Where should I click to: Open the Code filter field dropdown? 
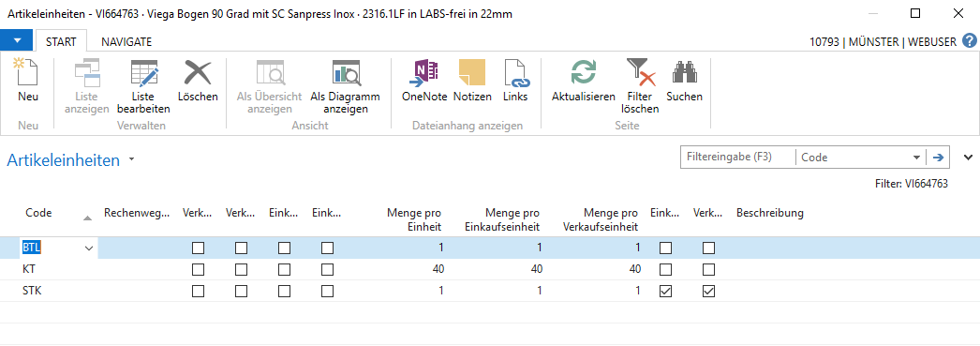click(917, 158)
